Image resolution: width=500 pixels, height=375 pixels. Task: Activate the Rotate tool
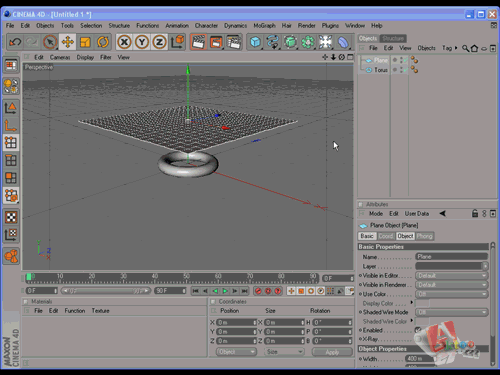103,42
